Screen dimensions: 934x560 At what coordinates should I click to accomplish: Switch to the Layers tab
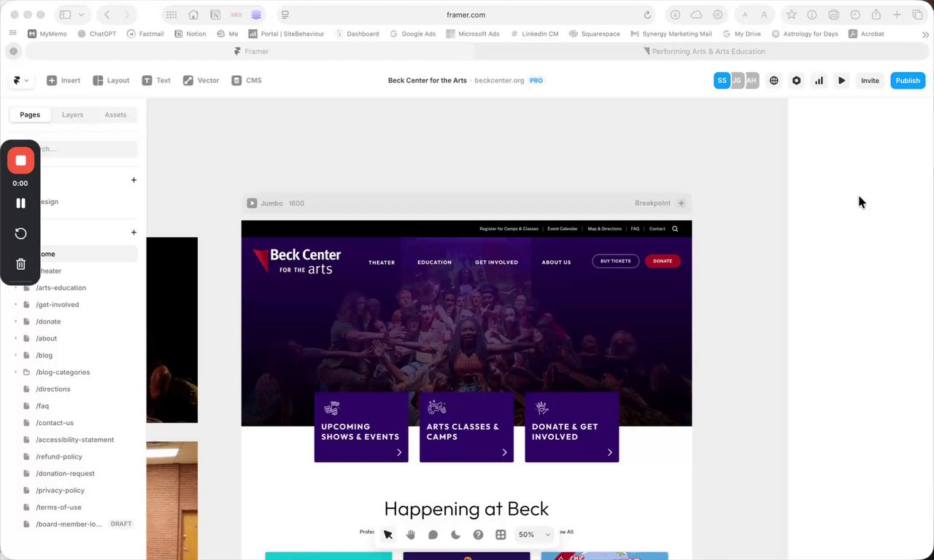click(72, 114)
